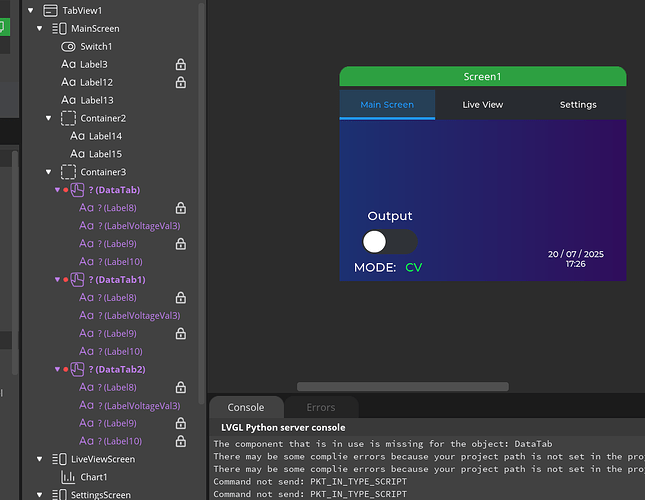Click the LiveViewScreen tab page icon
645x500 pixels.
pos(59,459)
